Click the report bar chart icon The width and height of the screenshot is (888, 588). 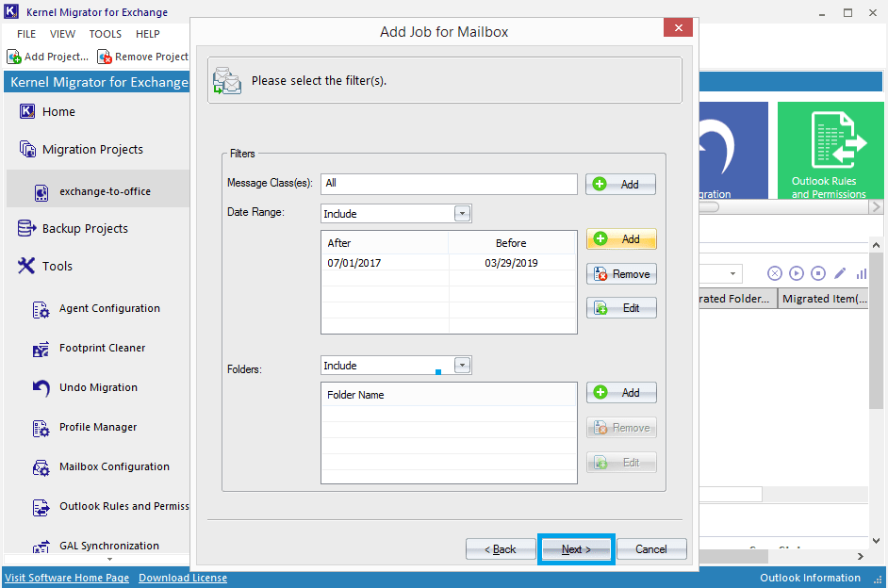click(x=862, y=274)
